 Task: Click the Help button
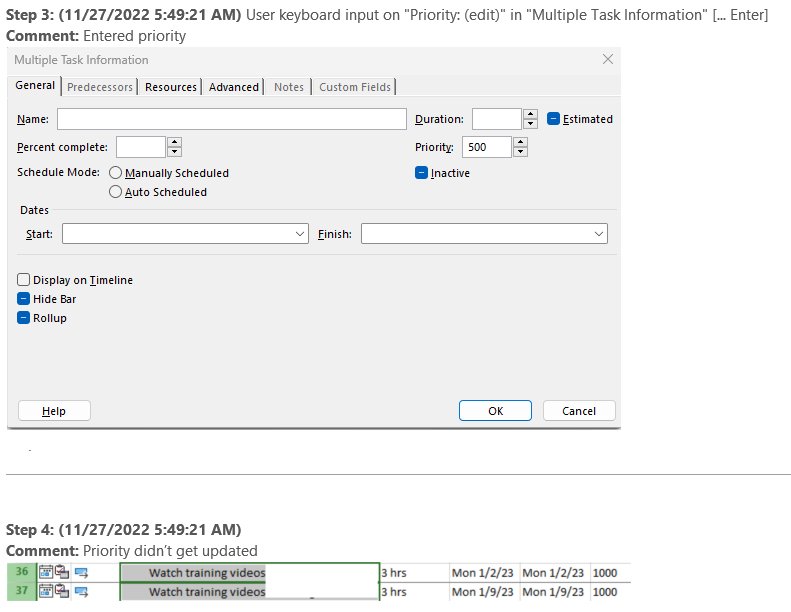point(54,411)
